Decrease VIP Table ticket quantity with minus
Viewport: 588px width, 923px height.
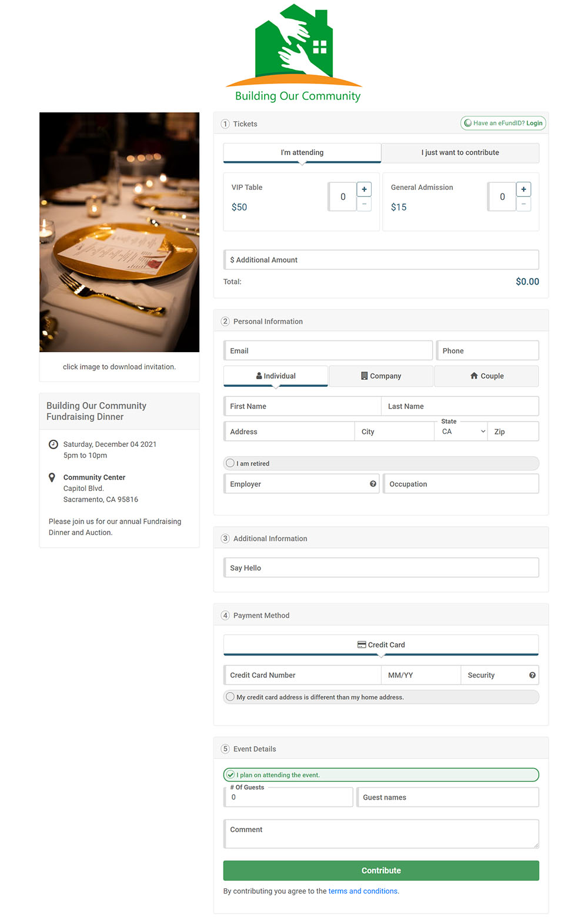point(364,204)
